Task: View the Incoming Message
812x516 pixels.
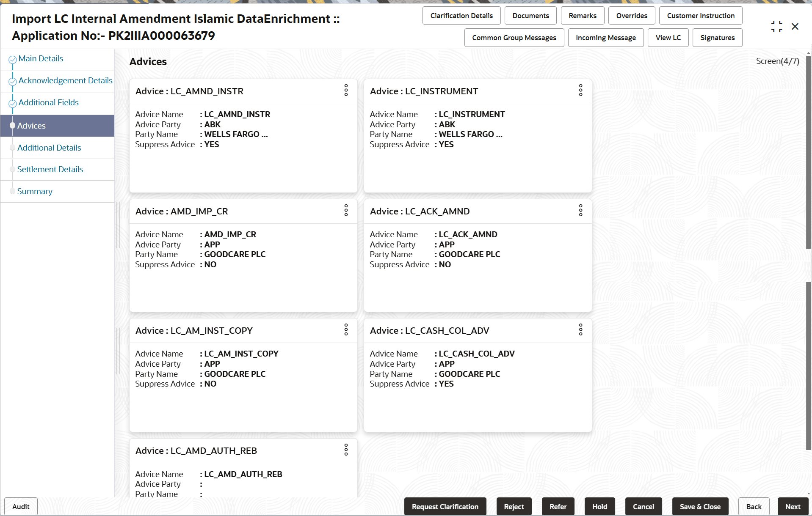Action: (x=606, y=38)
